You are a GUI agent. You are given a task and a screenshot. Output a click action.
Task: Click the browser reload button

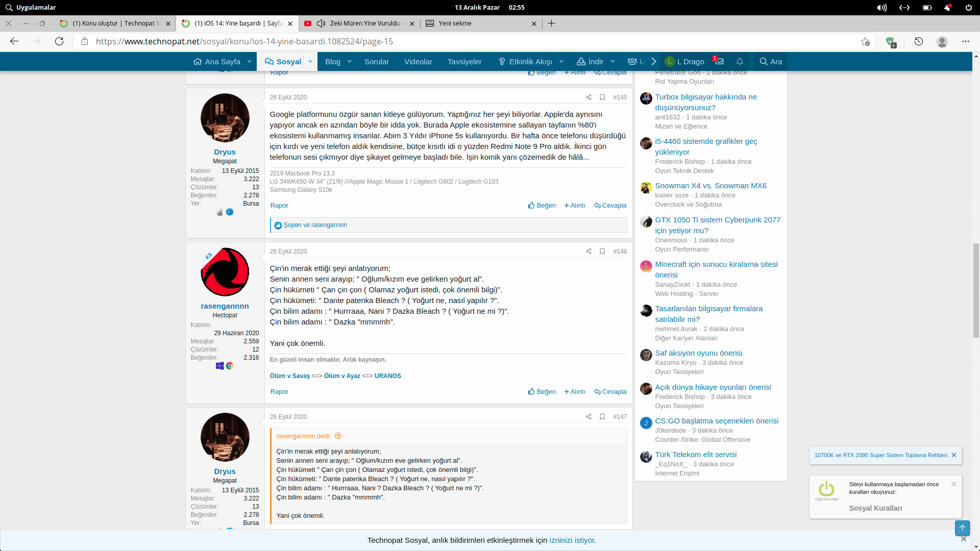point(59,41)
